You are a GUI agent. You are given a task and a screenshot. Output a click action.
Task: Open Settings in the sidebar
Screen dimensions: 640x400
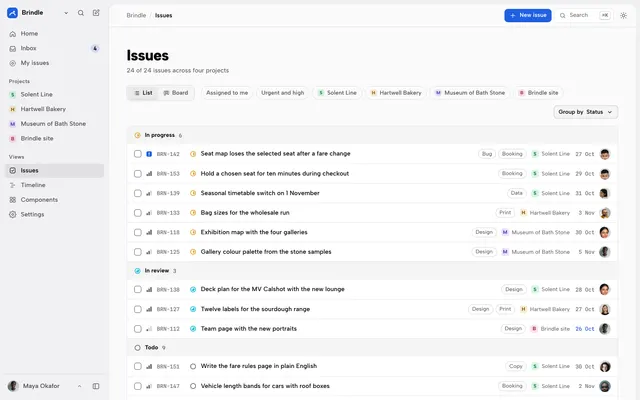coord(54,214)
